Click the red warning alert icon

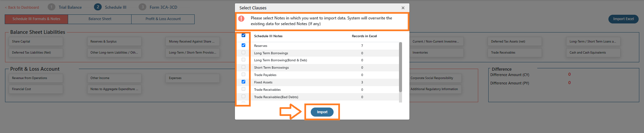click(x=241, y=18)
